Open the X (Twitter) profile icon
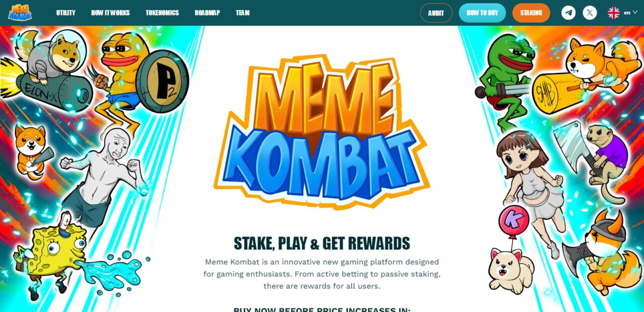The width and height of the screenshot is (644, 312). [x=590, y=13]
